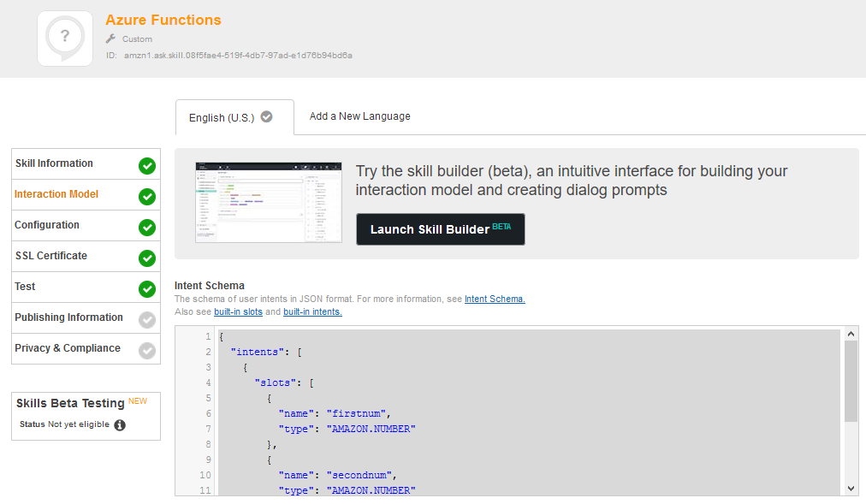
Task: Click the Skills Beta Testing heading
Action: (70, 404)
